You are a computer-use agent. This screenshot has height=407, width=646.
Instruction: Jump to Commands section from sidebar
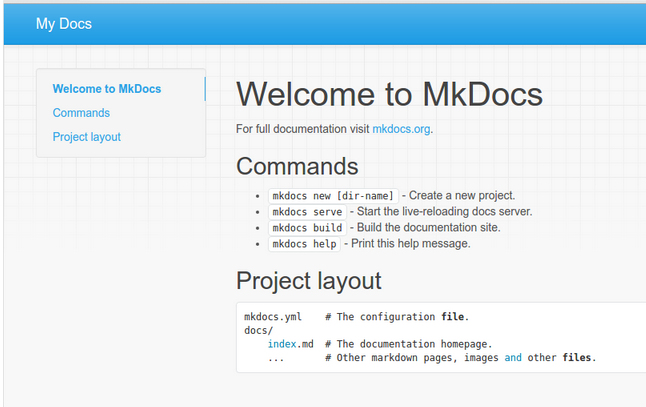(81, 113)
